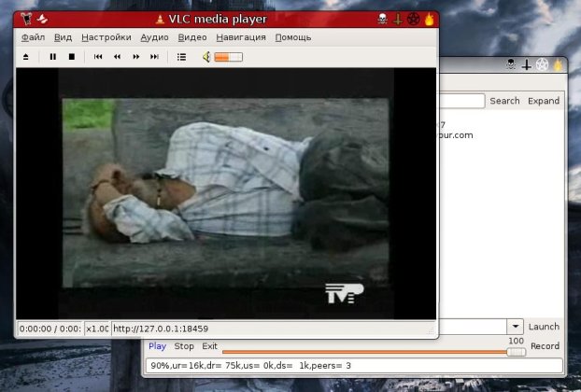Mute audio via the speaker icon

pos(206,57)
